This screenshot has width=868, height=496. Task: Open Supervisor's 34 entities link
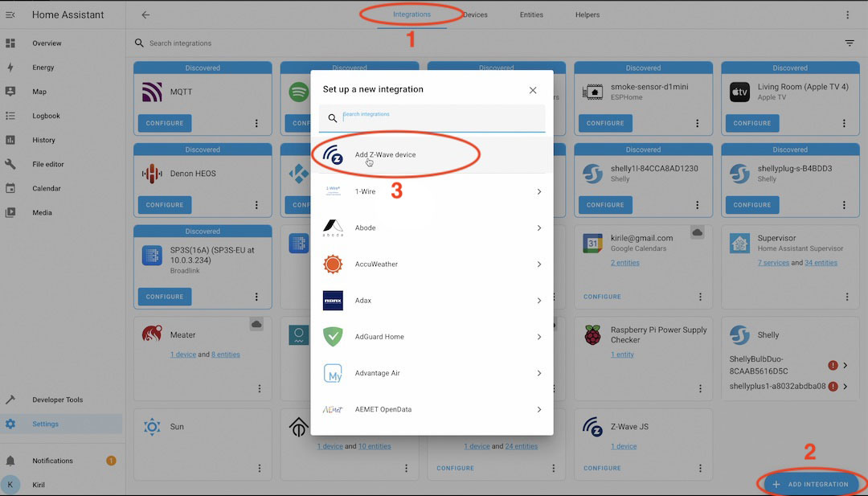[821, 263]
